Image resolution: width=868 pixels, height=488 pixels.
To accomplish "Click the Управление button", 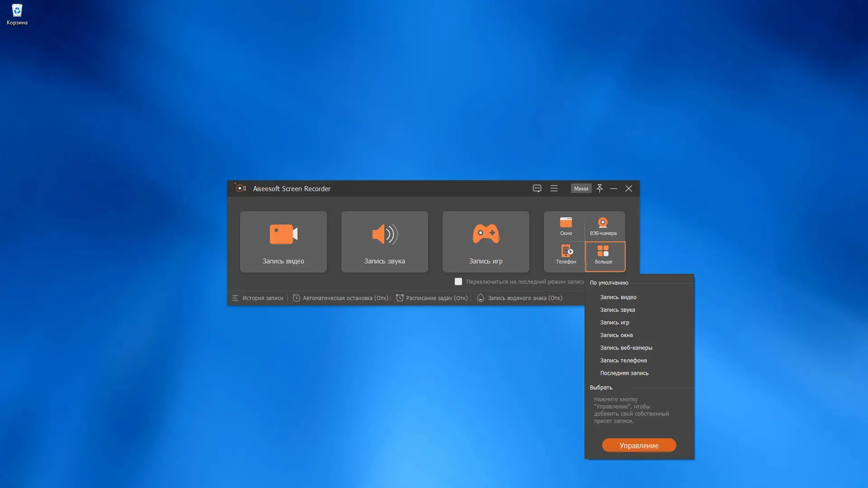I will click(639, 445).
